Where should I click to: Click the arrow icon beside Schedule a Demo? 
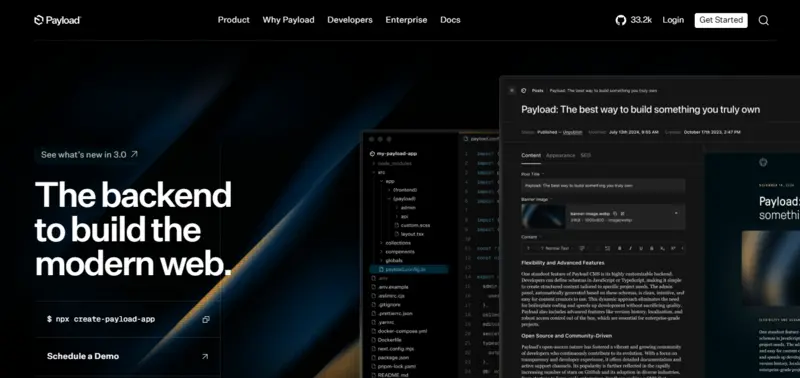click(205, 357)
